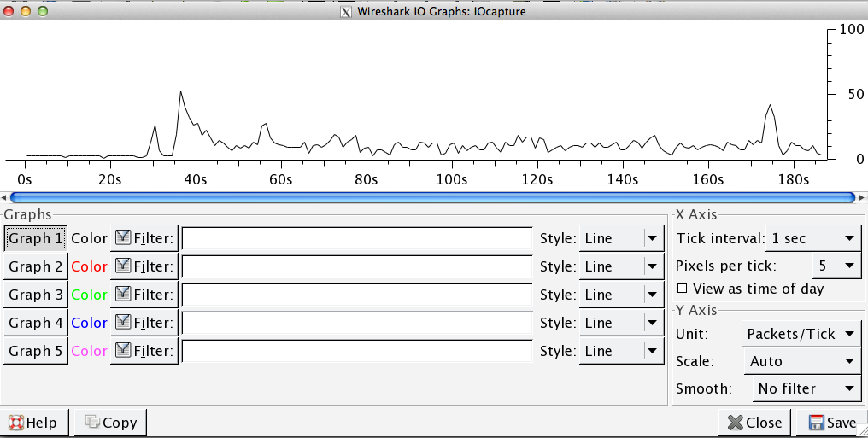Open Filter dialog for Graph 5

point(144,351)
